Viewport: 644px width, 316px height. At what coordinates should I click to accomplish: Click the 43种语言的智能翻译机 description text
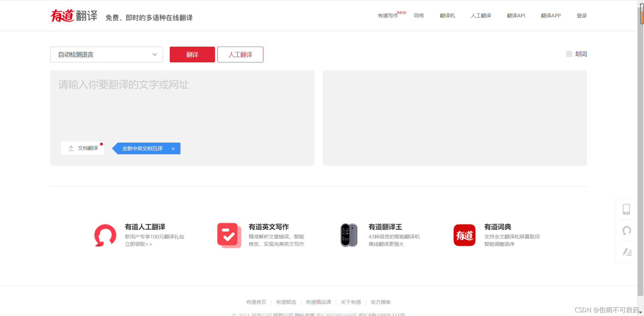pyautogui.click(x=394, y=237)
